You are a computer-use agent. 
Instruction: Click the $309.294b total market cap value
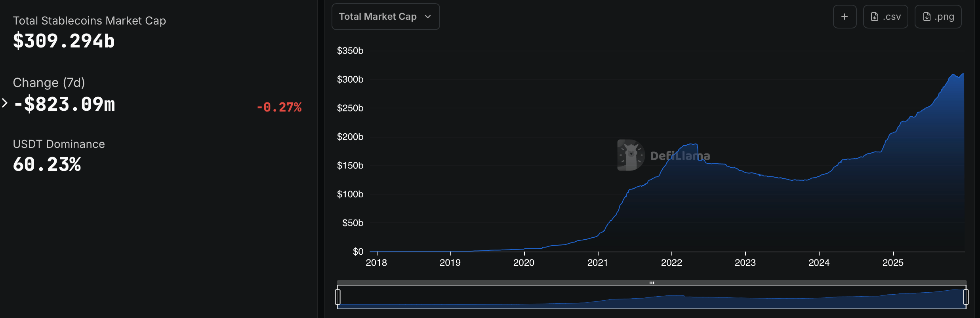(x=64, y=41)
